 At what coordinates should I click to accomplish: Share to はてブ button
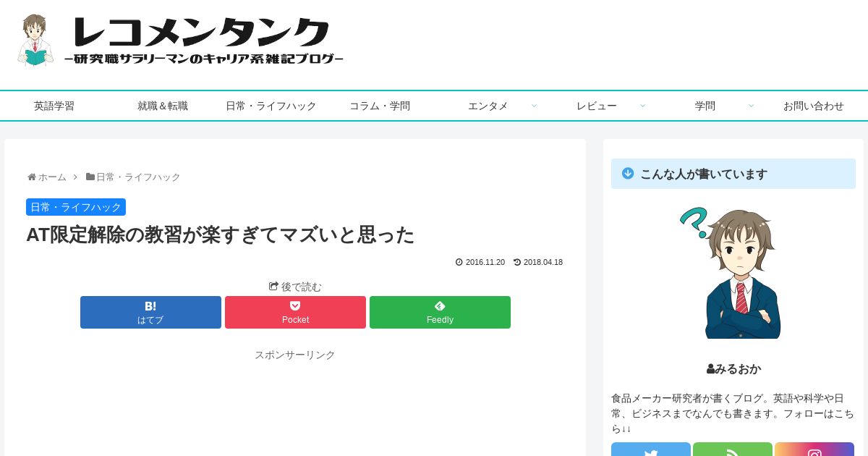pos(150,312)
